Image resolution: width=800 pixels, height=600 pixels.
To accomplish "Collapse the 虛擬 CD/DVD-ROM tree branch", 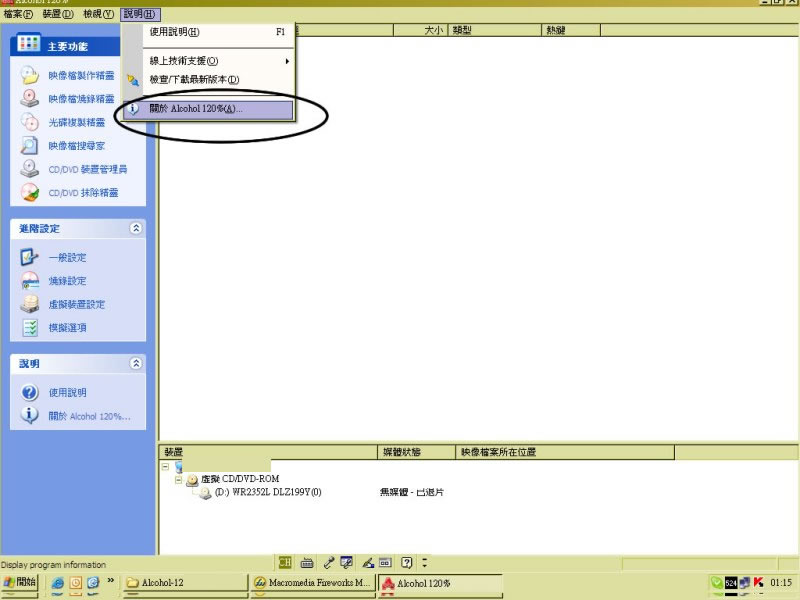I will point(178,480).
